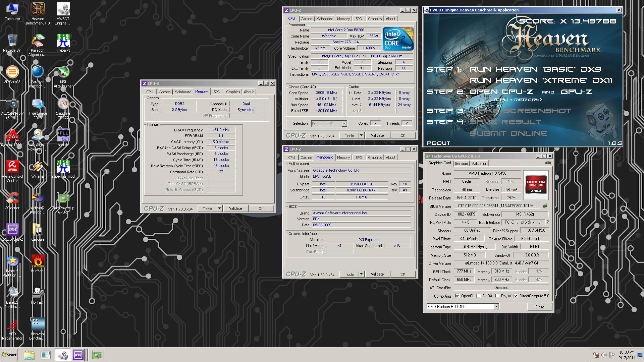The image size is (644, 362).
Task: Launch the HD Tach desktop shortcut
Action: [x=38, y=295]
